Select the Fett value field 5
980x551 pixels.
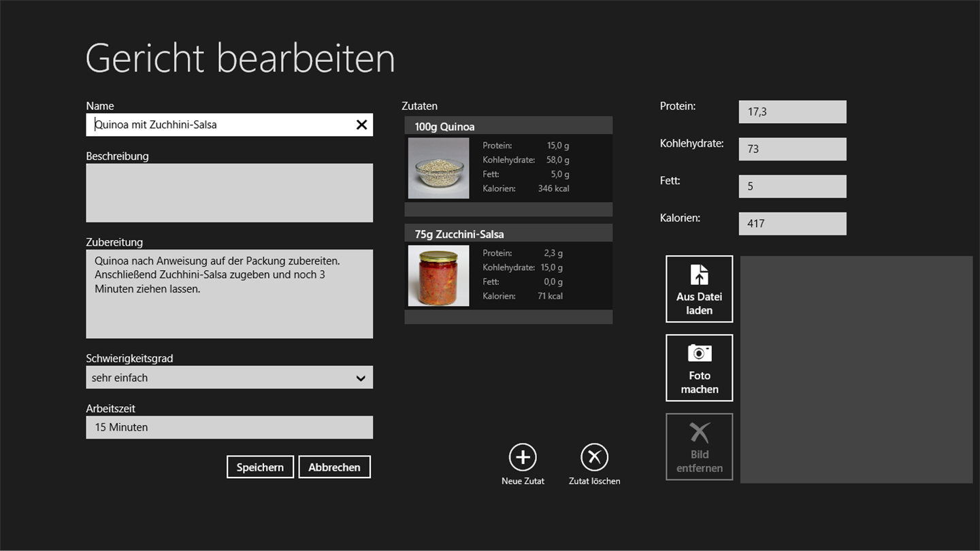[792, 186]
